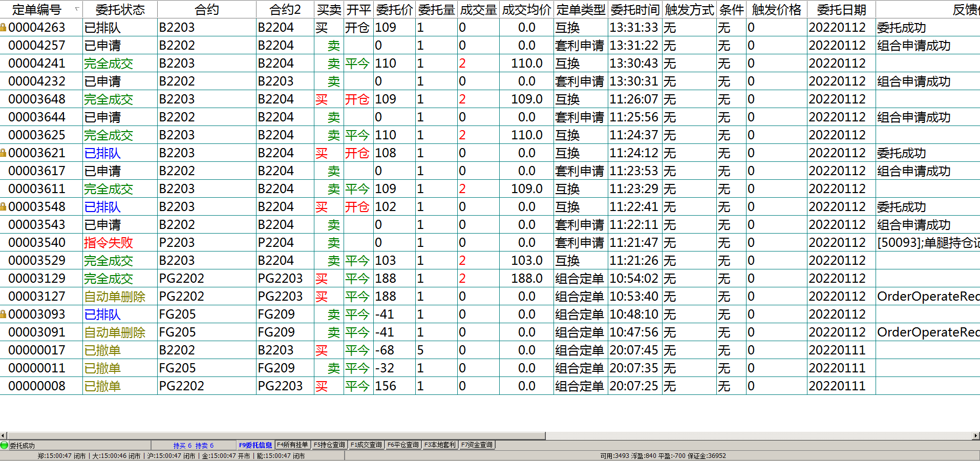The image size is (980, 461).
Task: Click the lock icon on order 00003093
Action: point(3,315)
